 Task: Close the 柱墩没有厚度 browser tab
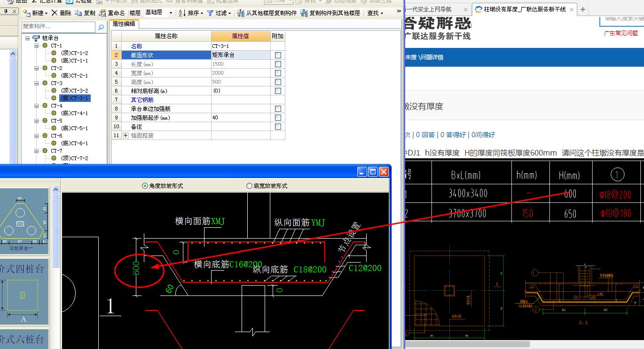click(x=572, y=9)
